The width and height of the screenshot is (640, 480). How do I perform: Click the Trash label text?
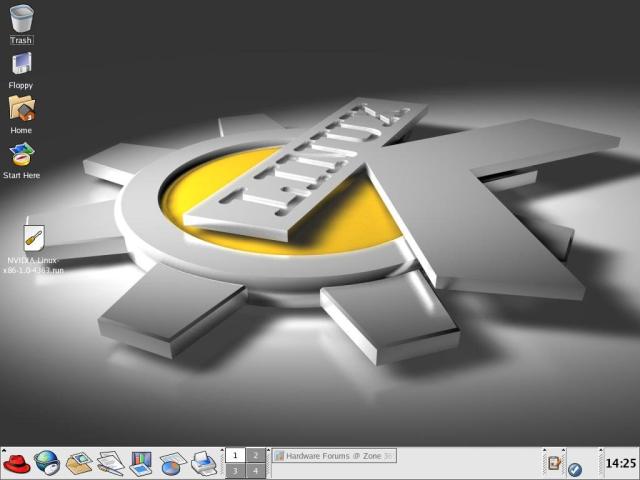pos(21,40)
